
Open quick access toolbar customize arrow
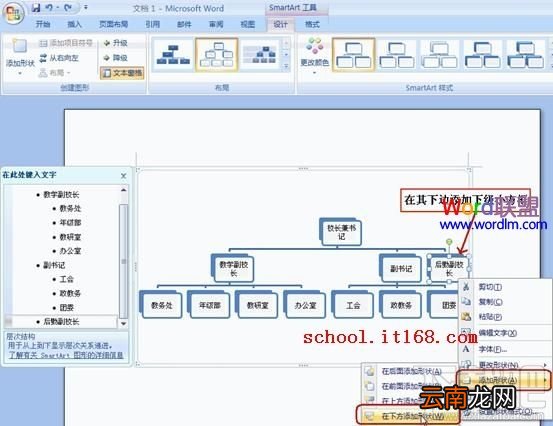point(86,7)
